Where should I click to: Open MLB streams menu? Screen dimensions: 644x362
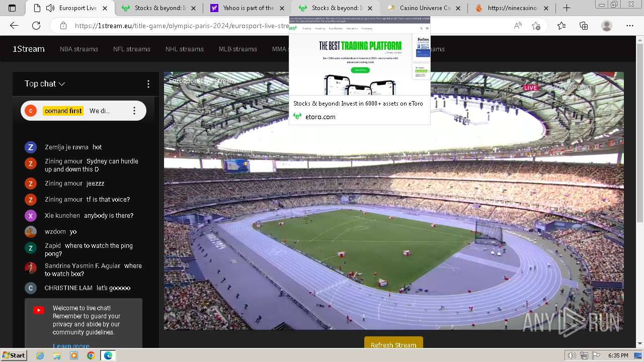[238, 49]
